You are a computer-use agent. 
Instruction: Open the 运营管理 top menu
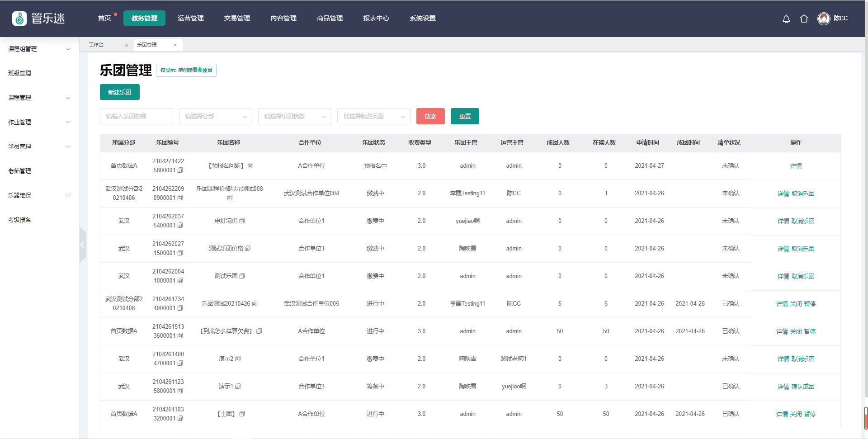[x=190, y=19]
